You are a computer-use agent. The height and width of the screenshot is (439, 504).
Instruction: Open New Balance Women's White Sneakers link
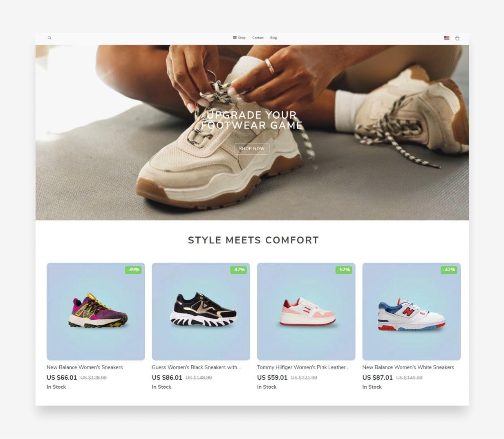(408, 367)
